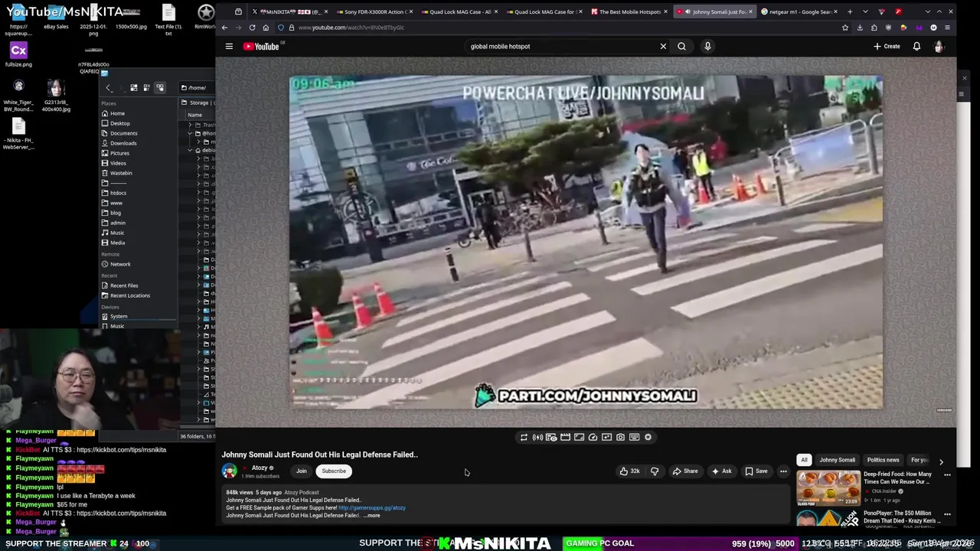Start voice search with microphone icon
The height and width of the screenshot is (551, 980).
tap(707, 47)
